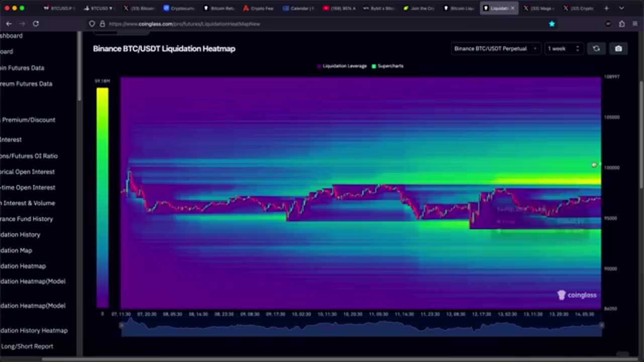Open the Binance BTC/USDT Perpetual dropdown
The image size is (644, 362).
click(496, 49)
